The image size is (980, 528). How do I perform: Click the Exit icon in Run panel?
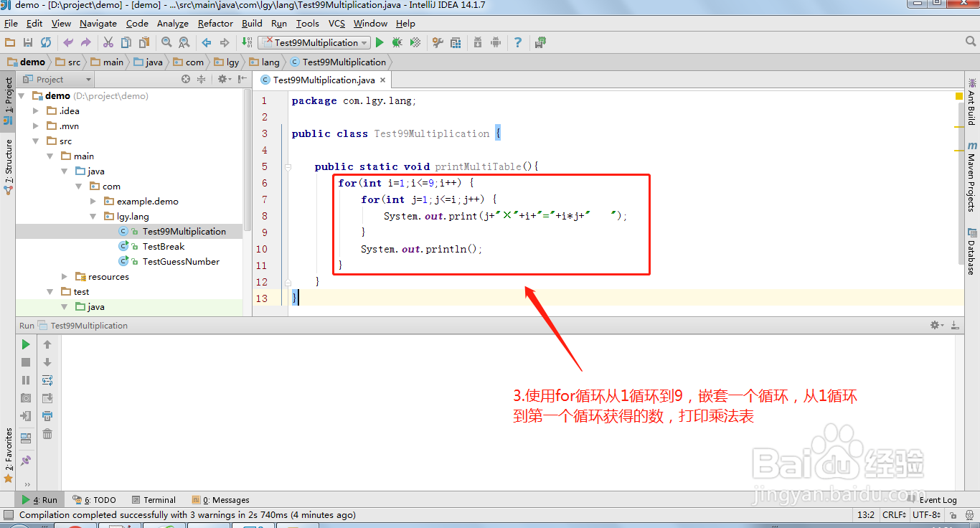pos(26,416)
